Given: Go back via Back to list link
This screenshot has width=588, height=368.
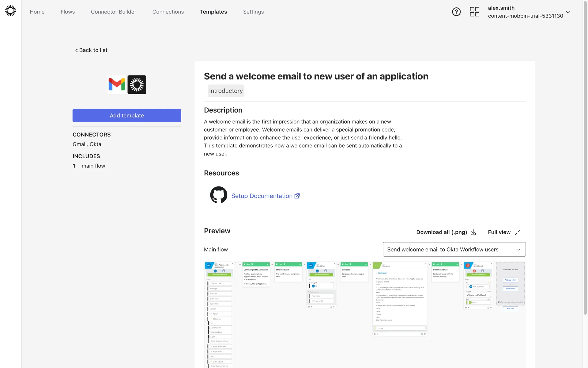Looking at the screenshot, I should coord(91,50).
